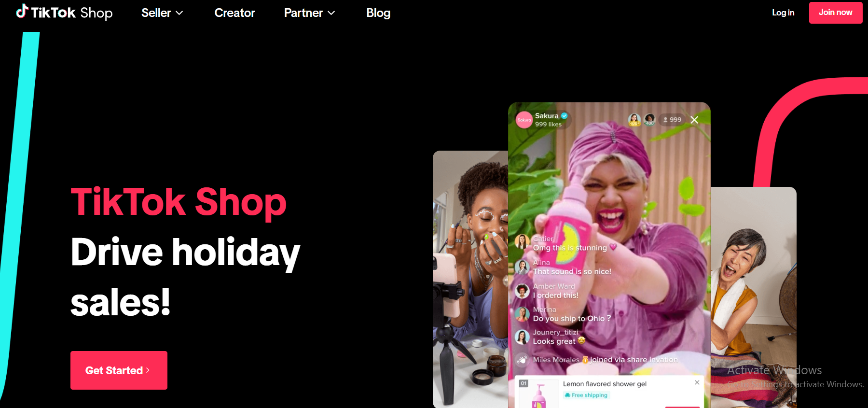Click the 999 viewers count icon
868x408 pixels.
tap(673, 120)
